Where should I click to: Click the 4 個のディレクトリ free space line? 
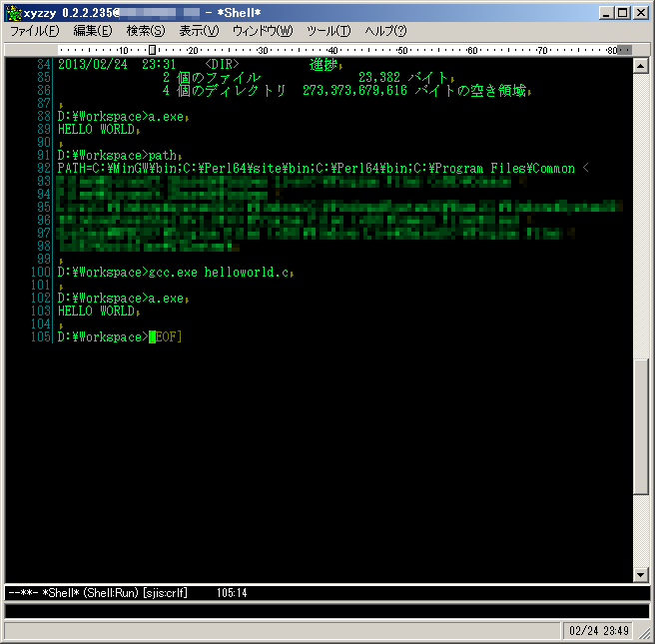click(345, 91)
